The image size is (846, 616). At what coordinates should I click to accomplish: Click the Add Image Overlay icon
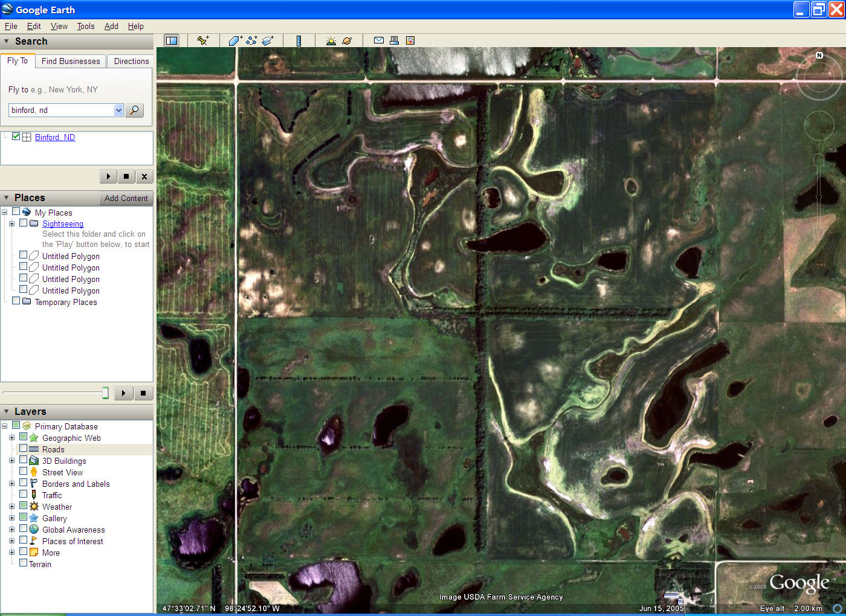(x=268, y=40)
